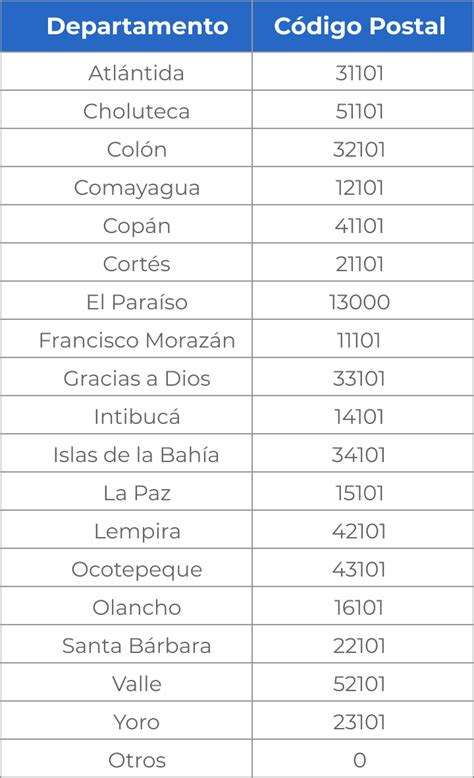
Task: Select the Ocotepeque department cell
Action: pyautogui.click(x=126, y=568)
